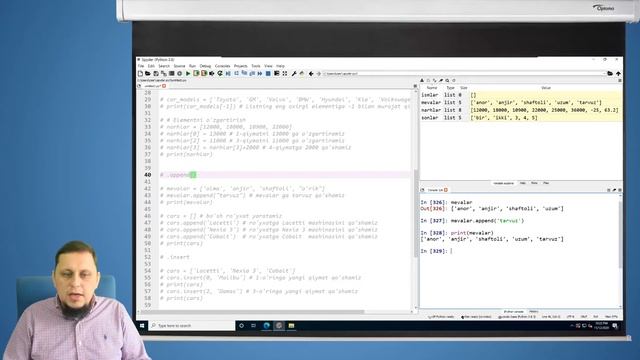Image resolution: width=640 pixels, height=360 pixels.
Task: Open Variable explorer options menu icon
Action: coord(620,81)
